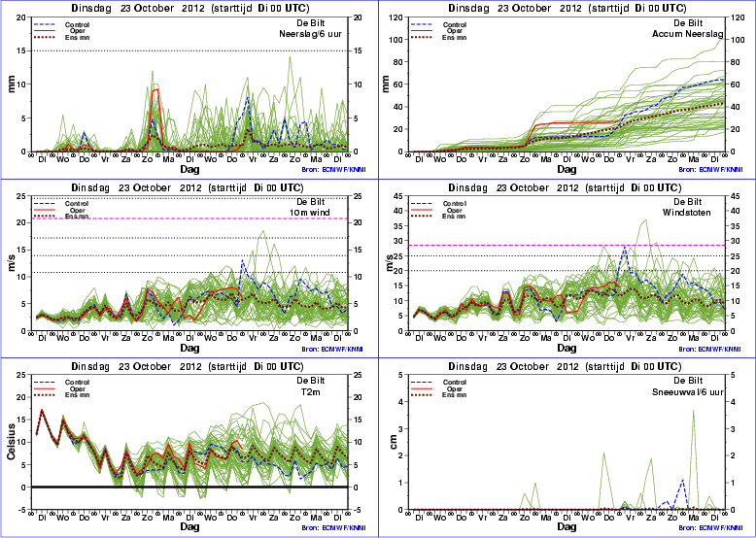Click the 'Dag' axis title under 10m wind chart
The image size is (756, 538).
point(189,348)
